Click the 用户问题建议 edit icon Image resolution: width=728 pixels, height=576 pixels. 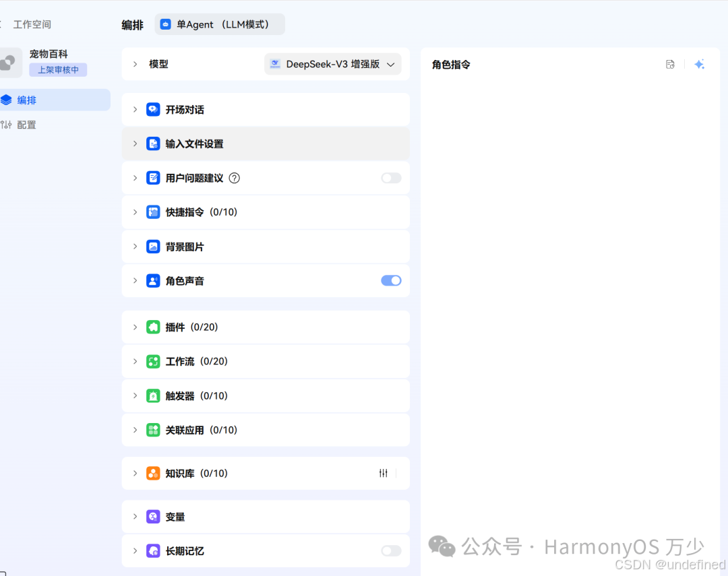(x=153, y=179)
